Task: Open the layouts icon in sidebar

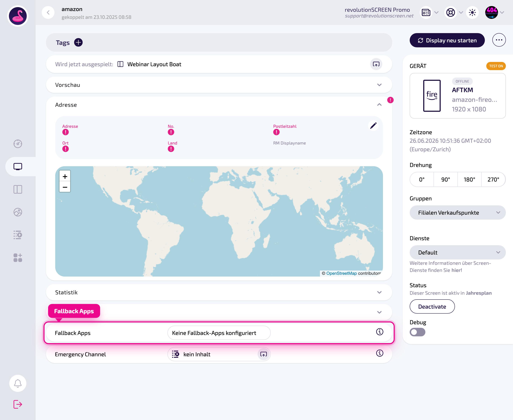Action: 18,189
